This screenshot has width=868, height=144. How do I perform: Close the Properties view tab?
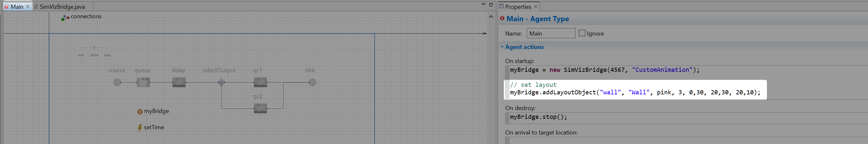coord(536,7)
